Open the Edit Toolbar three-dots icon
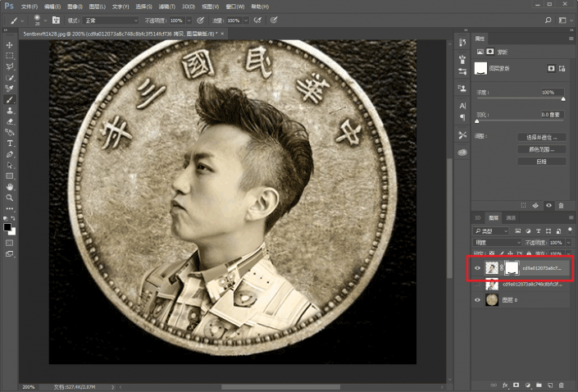 tap(10, 209)
